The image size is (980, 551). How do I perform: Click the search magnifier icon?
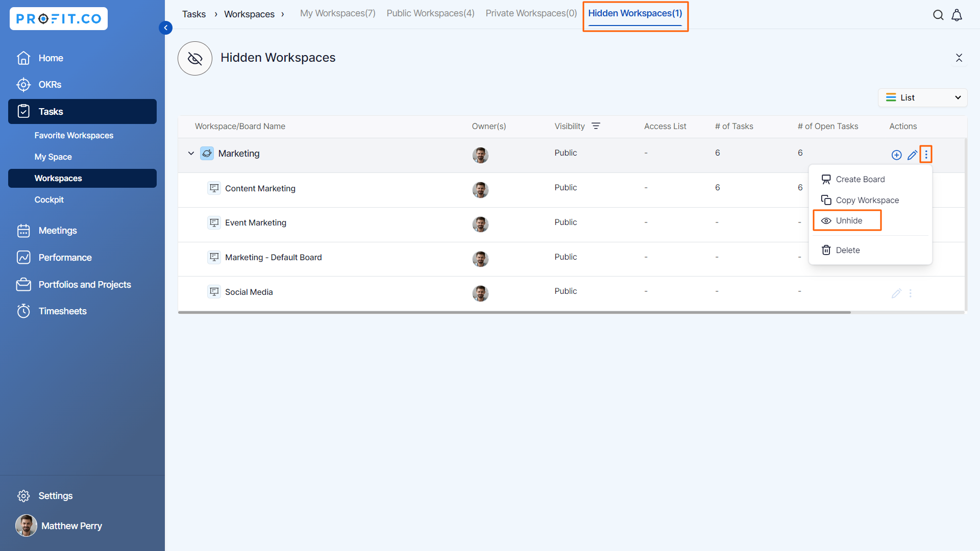pos(938,15)
